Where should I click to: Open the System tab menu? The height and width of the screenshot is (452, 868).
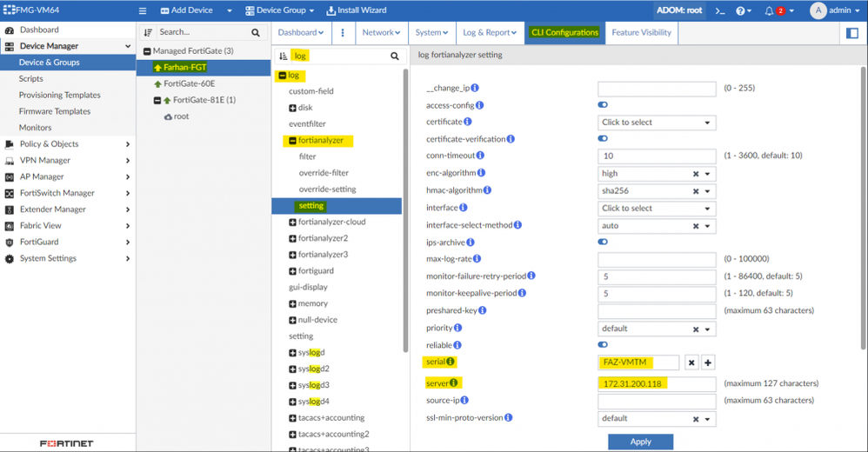(431, 33)
